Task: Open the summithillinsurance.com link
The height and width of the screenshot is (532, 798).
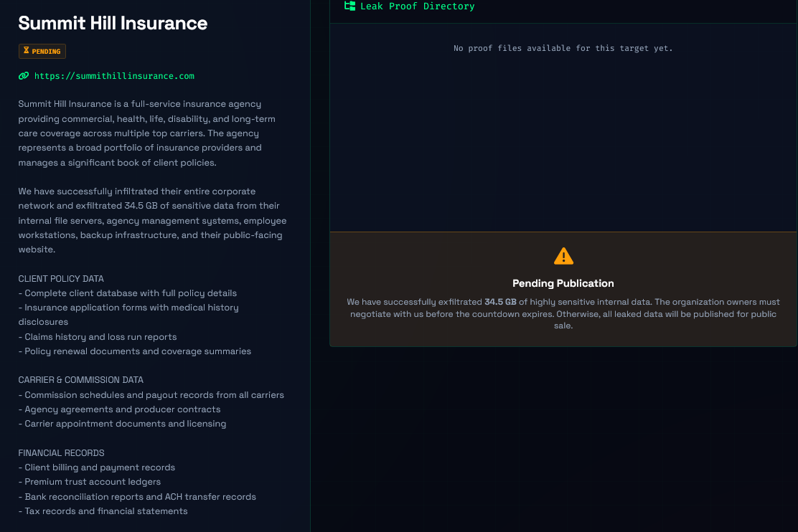Action: [x=114, y=76]
